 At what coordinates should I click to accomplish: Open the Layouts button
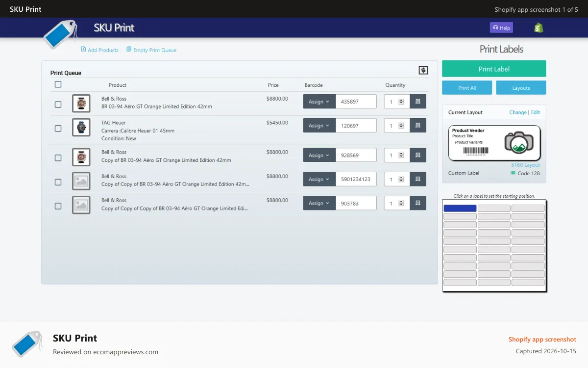point(521,88)
